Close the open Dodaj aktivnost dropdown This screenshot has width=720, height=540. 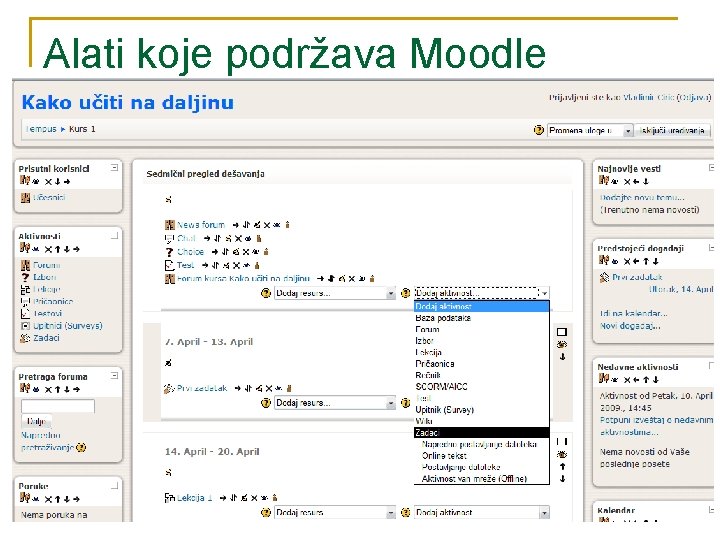481,293
